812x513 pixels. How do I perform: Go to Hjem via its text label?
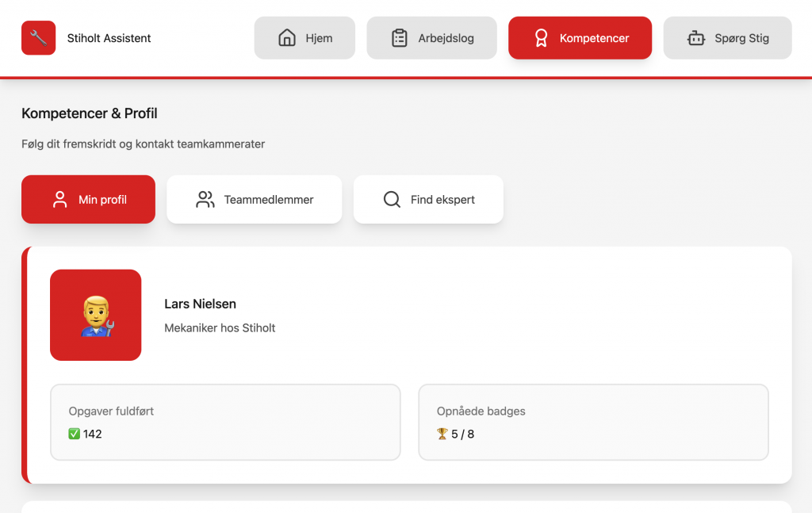tap(319, 38)
